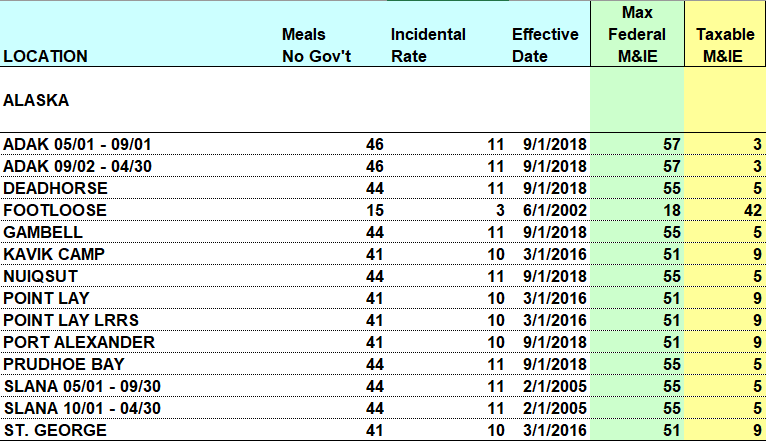Select the Taxable M&IE yellow header
The width and height of the screenshot is (766, 442).
pyautogui.click(x=725, y=34)
